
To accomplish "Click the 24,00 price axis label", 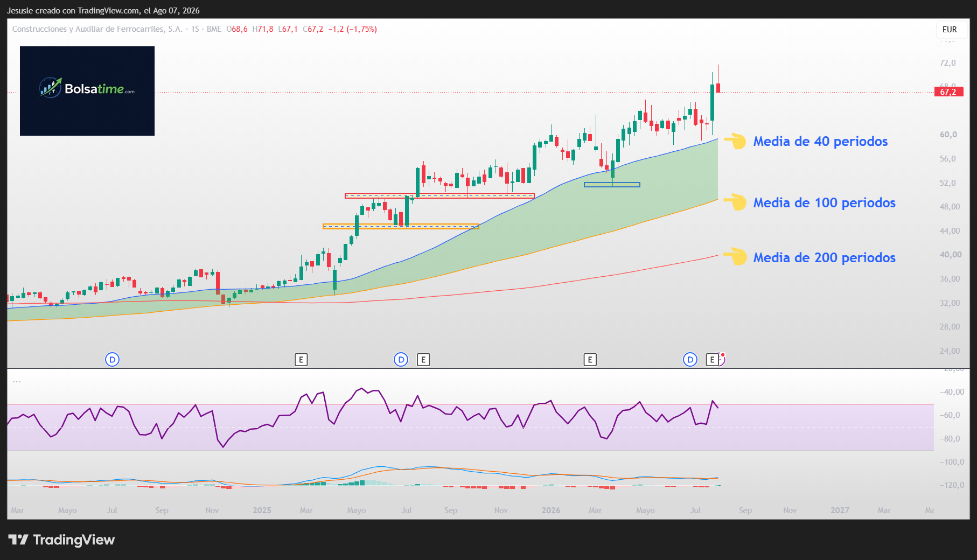I will (950, 351).
